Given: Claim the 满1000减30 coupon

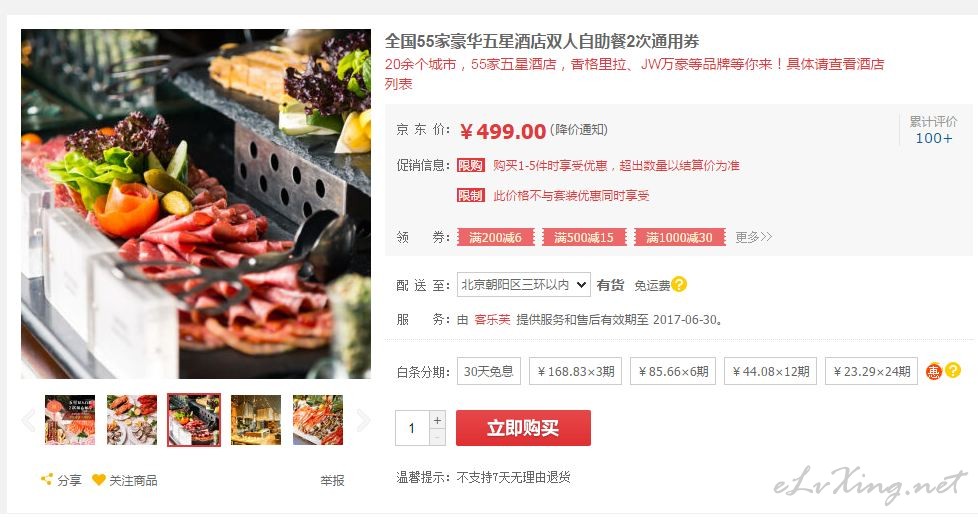Looking at the screenshot, I should (679, 237).
